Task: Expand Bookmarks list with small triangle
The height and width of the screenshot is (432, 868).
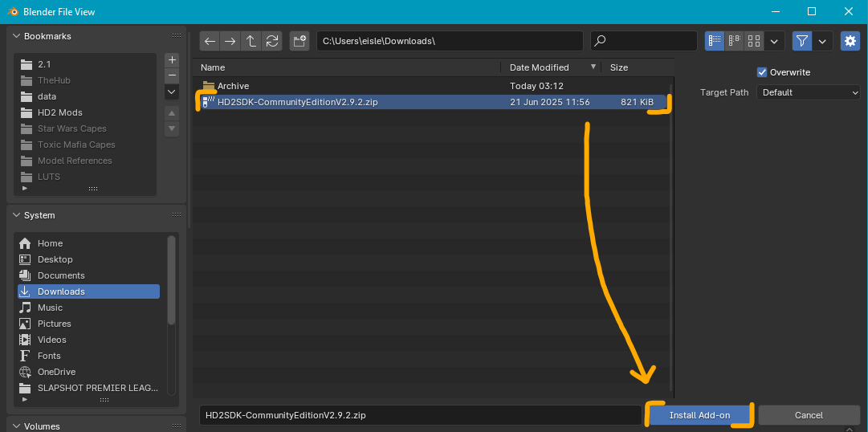Action: pyautogui.click(x=24, y=189)
